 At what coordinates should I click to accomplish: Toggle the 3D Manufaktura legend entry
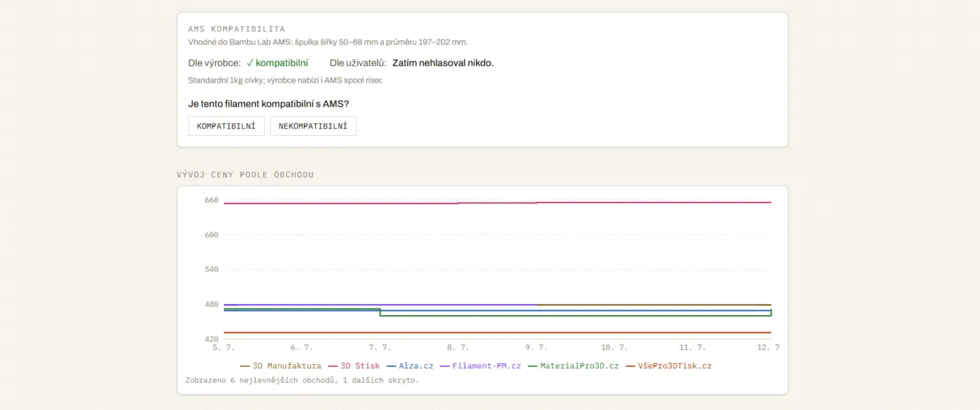(281, 366)
